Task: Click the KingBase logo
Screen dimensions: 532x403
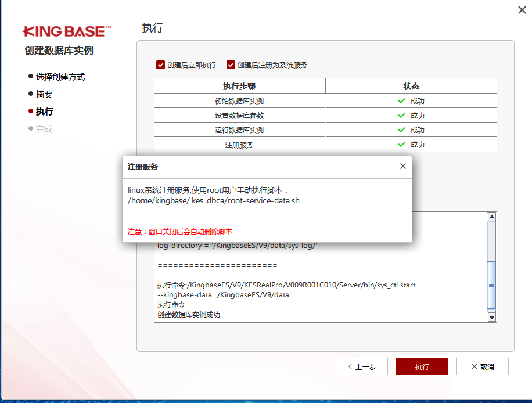Action: click(x=65, y=30)
